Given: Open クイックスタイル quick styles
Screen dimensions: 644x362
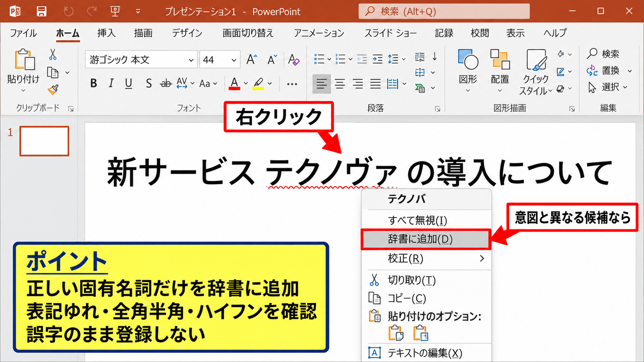Looking at the screenshot, I should point(535,72).
